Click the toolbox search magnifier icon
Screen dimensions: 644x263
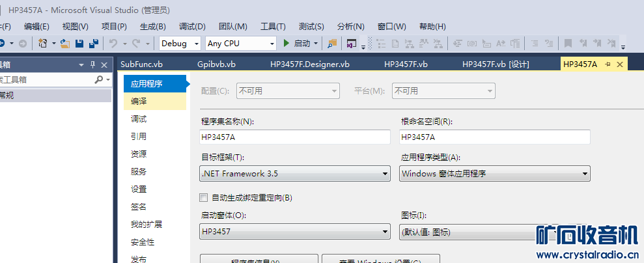coord(98,79)
